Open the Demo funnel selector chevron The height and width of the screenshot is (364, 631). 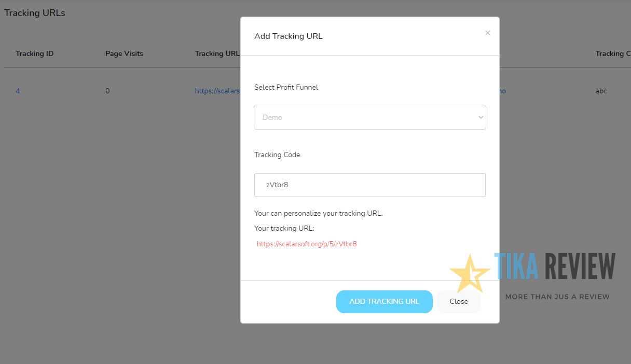[479, 117]
